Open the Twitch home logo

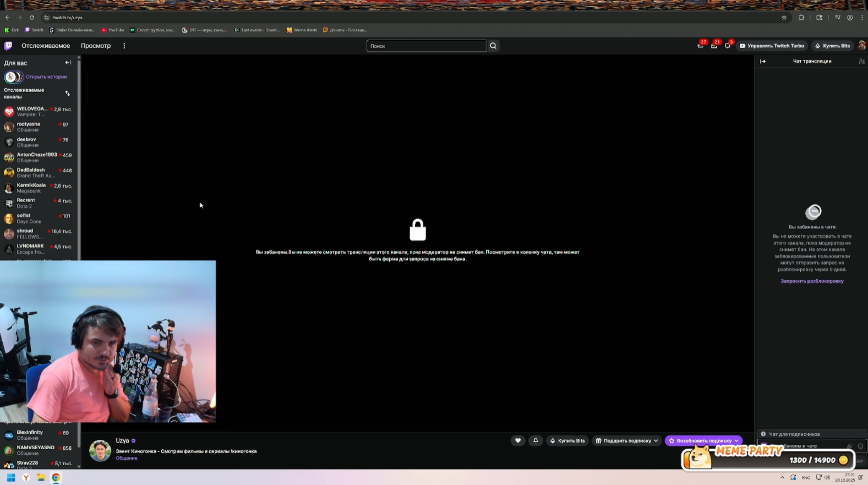point(8,46)
